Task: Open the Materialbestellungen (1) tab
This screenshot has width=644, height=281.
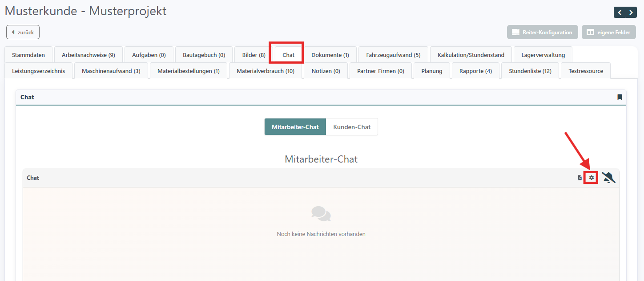Action: pos(189,71)
